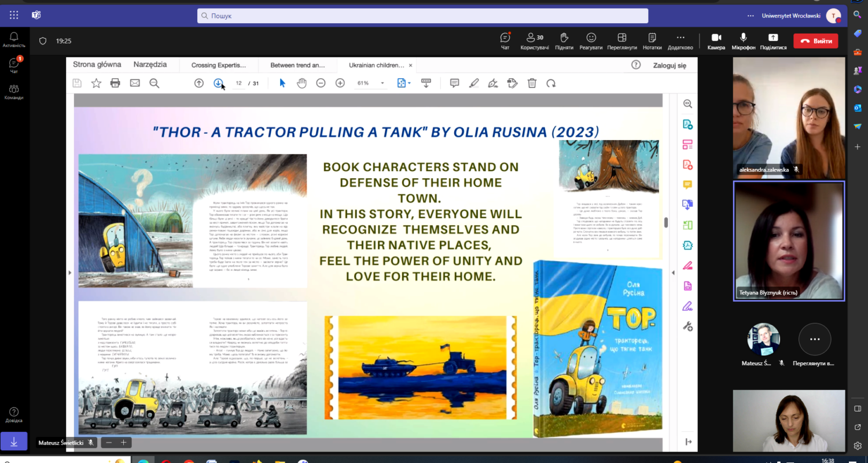The image size is (868, 463).
Task: Open meeting Нотатки notes
Action: tap(652, 39)
